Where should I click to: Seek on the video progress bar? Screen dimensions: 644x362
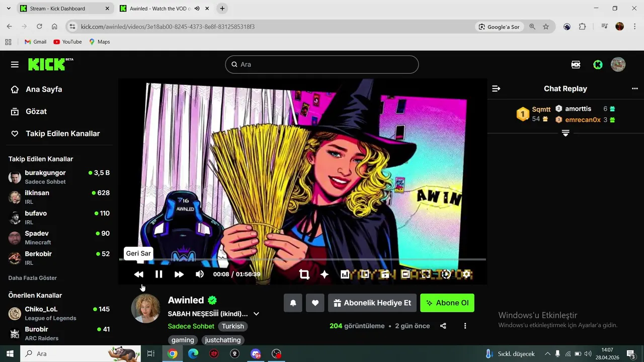(302, 259)
